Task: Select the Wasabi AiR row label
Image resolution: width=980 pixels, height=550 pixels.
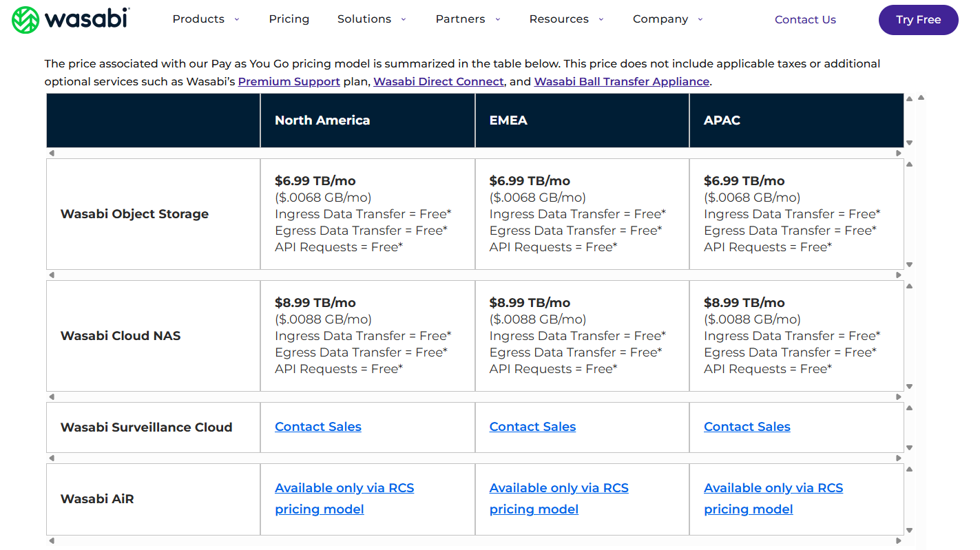Action: click(x=97, y=499)
